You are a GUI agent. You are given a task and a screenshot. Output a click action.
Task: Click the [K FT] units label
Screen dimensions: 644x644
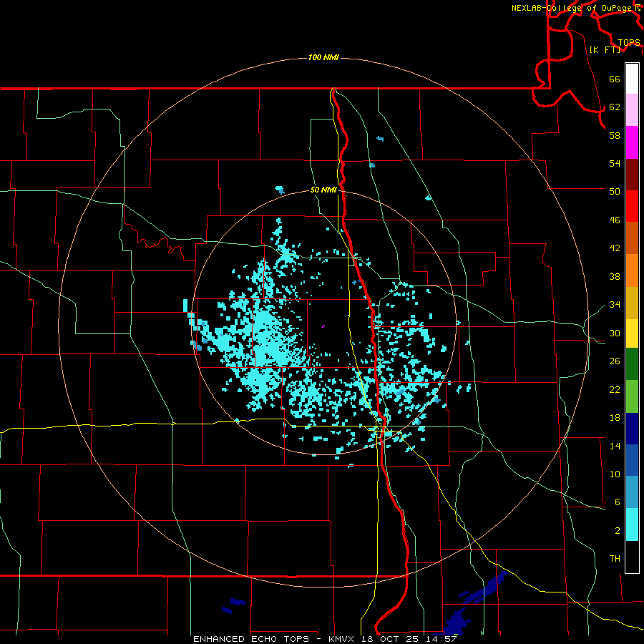(x=604, y=49)
